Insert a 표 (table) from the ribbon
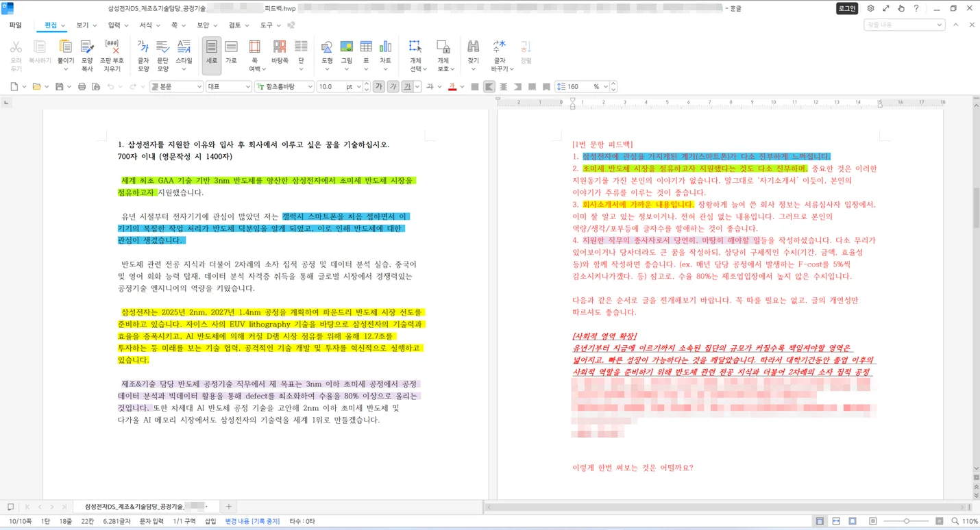The image size is (980, 530). coord(366,55)
